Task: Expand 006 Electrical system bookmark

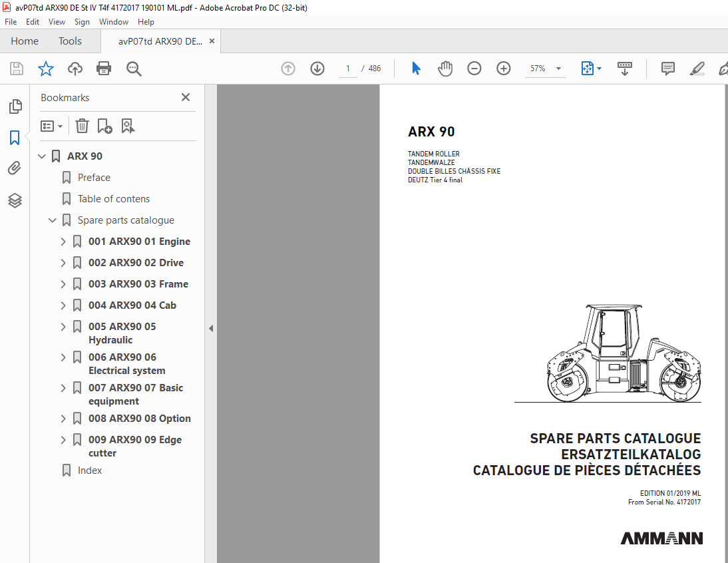Action: tap(63, 358)
